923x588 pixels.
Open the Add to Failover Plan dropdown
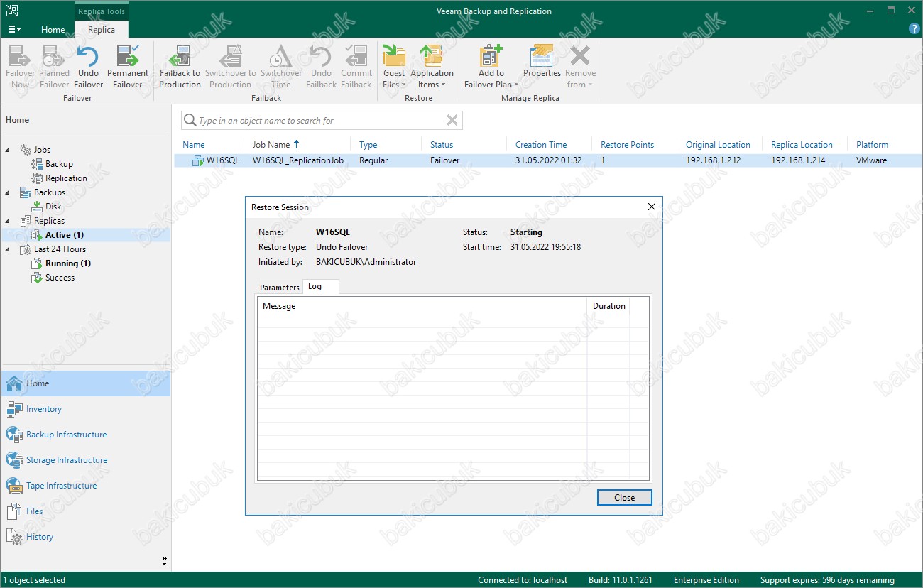coord(491,67)
